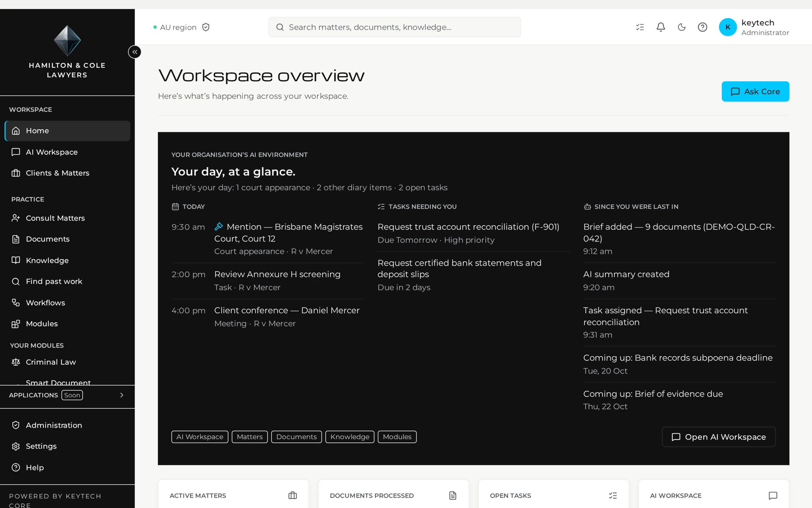This screenshot has height=508, width=812.
Task: Click the Help icon in sidebar
Action: pos(16,467)
